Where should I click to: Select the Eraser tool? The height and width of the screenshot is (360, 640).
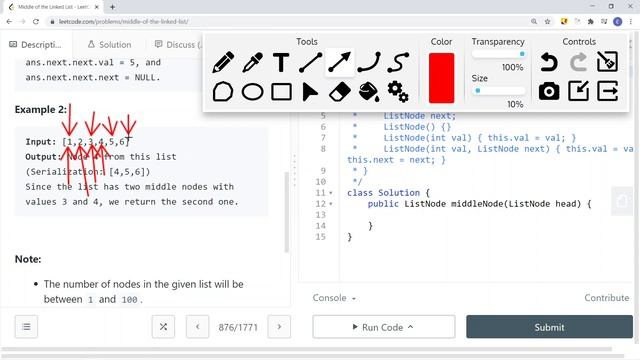[340, 91]
